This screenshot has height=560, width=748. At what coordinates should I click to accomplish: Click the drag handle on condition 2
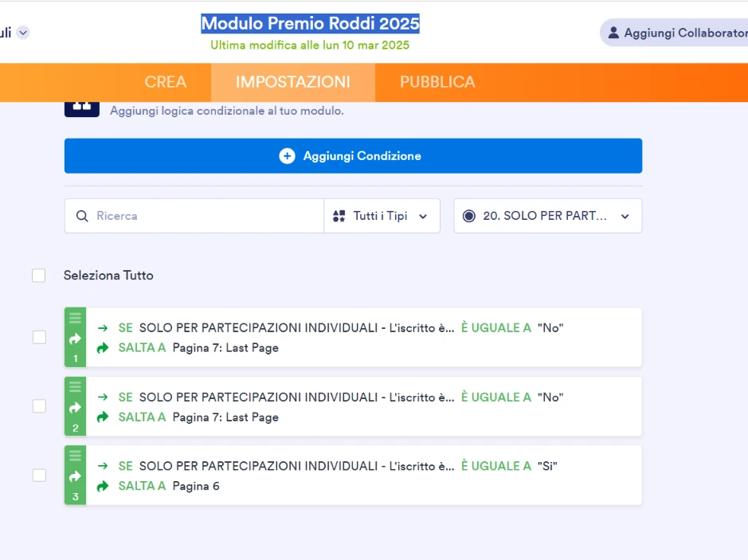point(76,387)
